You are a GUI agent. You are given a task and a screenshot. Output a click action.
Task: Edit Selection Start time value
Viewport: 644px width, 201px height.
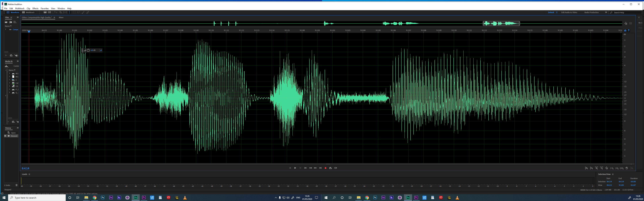tap(609, 182)
